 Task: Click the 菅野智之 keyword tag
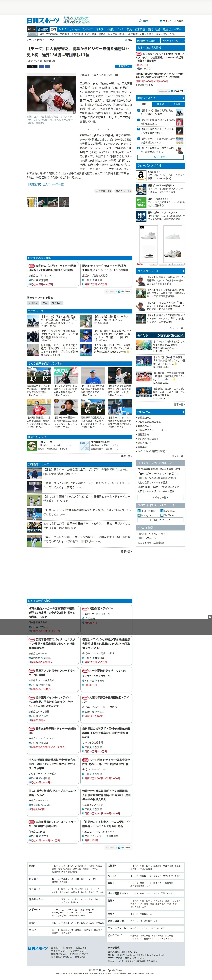56,303
